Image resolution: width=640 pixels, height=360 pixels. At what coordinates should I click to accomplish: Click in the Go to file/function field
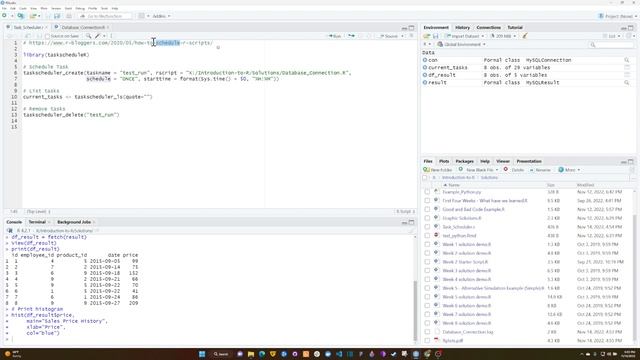(x=105, y=16)
